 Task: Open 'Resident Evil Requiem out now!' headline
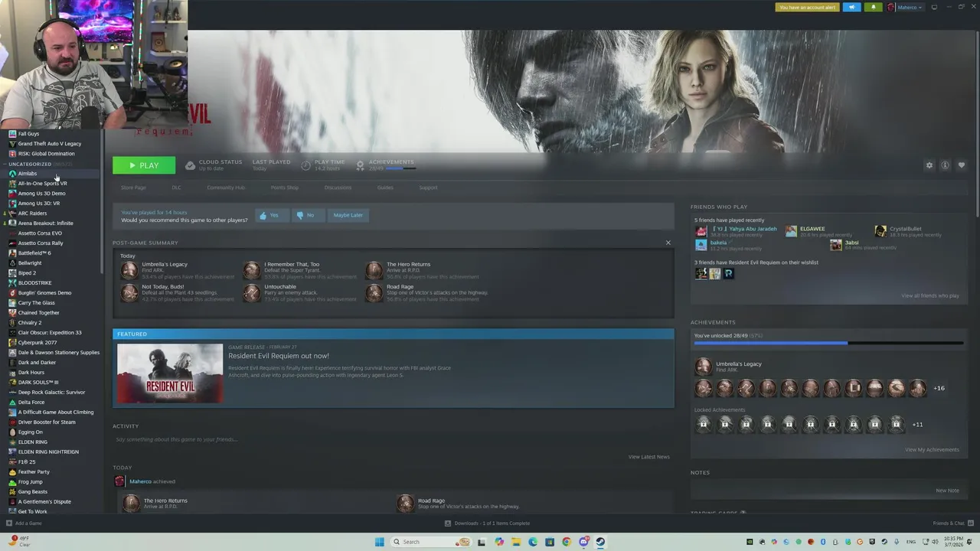(279, 356)
